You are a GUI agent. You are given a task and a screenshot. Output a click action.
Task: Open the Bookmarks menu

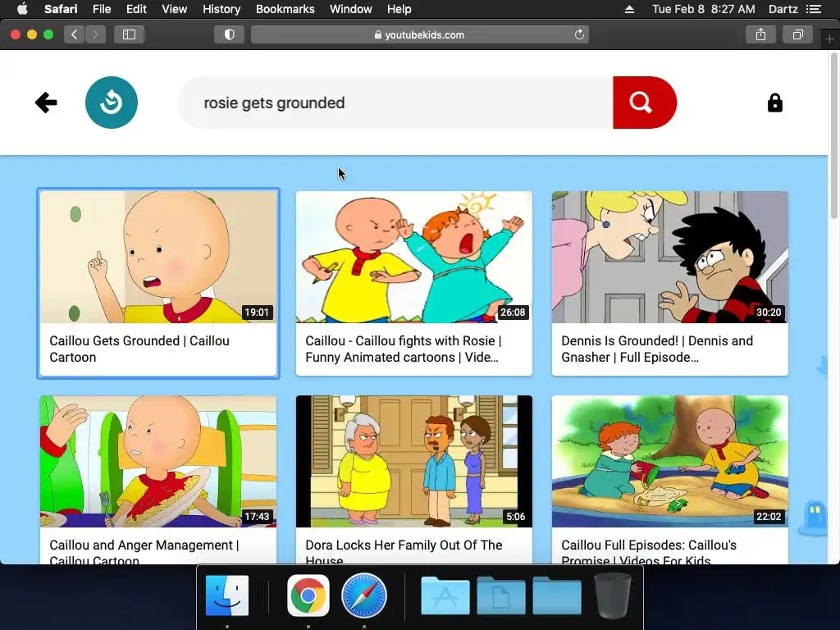coord(285,9)
